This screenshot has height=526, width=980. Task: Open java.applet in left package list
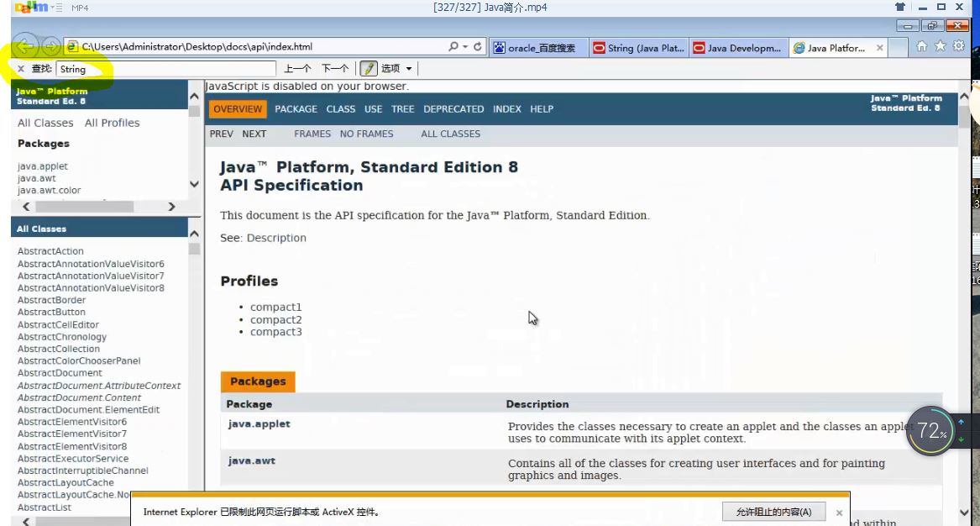coord(43,166)
